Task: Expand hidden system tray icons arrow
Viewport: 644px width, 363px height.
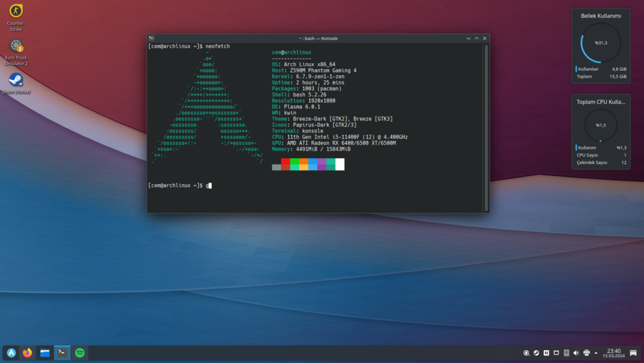Action: (596, 353)
